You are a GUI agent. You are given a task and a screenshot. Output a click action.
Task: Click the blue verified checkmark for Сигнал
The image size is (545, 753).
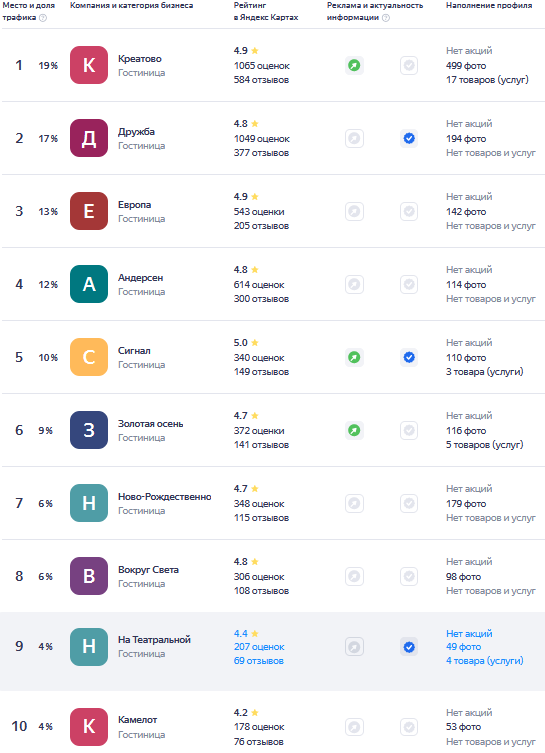pyautogui.click(x=409, y=357)
